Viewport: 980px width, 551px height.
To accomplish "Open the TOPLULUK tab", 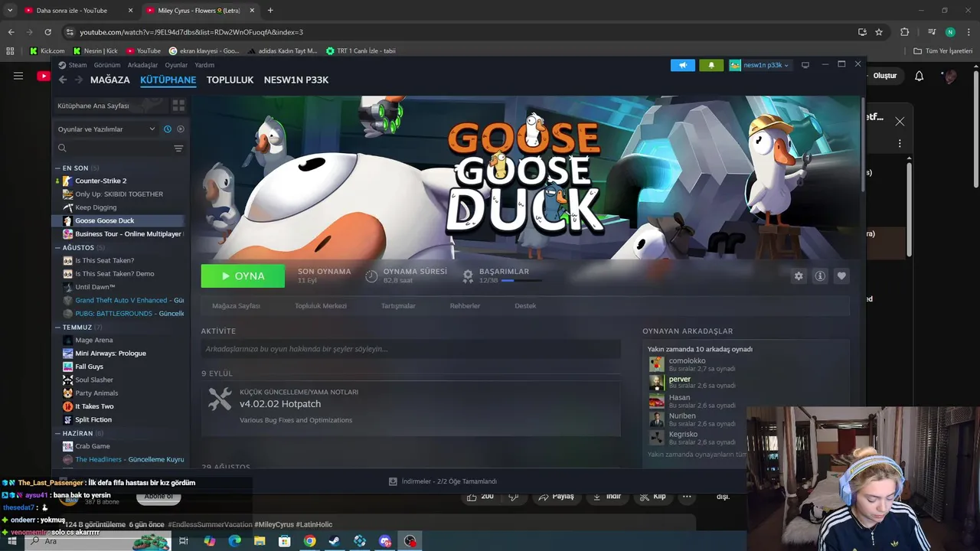I will click(x=230, y=80).
